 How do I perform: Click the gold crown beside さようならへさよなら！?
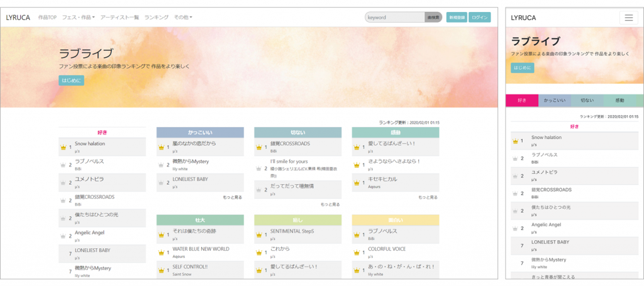[357, 165]
